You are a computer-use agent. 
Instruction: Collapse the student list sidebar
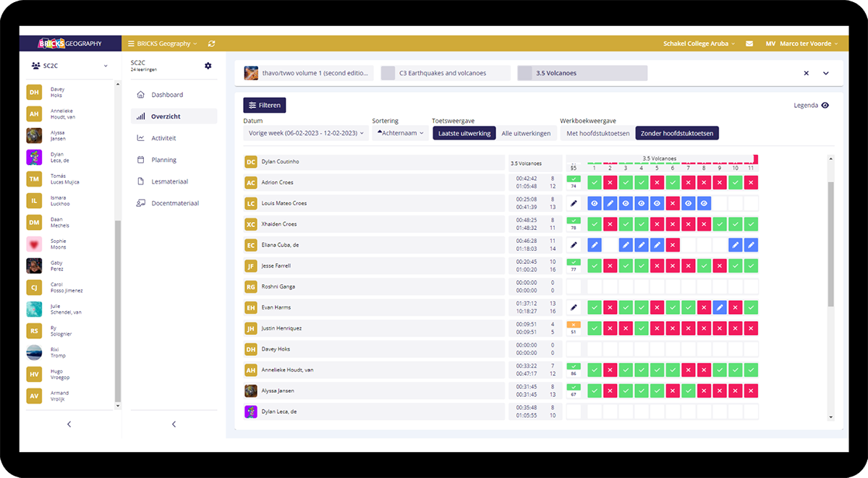[69, 424]
